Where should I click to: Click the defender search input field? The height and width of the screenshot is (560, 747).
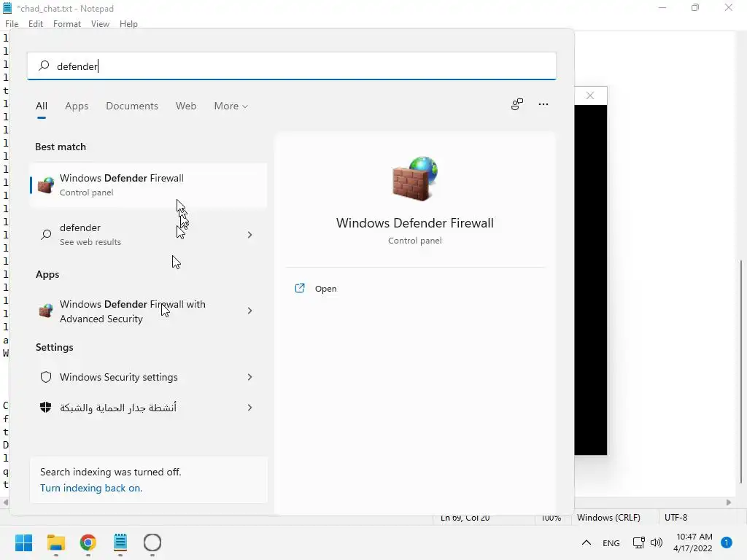[x=292, y=66]
